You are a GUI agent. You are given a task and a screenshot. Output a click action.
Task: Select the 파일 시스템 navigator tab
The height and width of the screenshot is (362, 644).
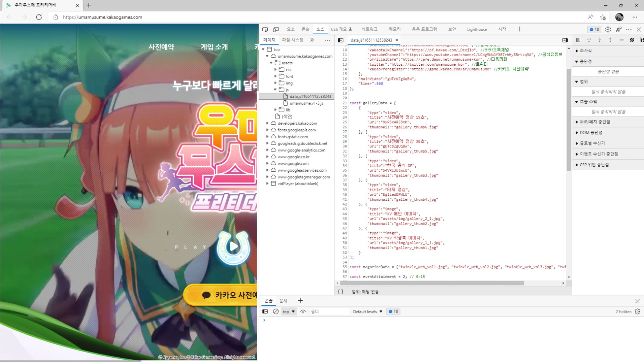292,40
